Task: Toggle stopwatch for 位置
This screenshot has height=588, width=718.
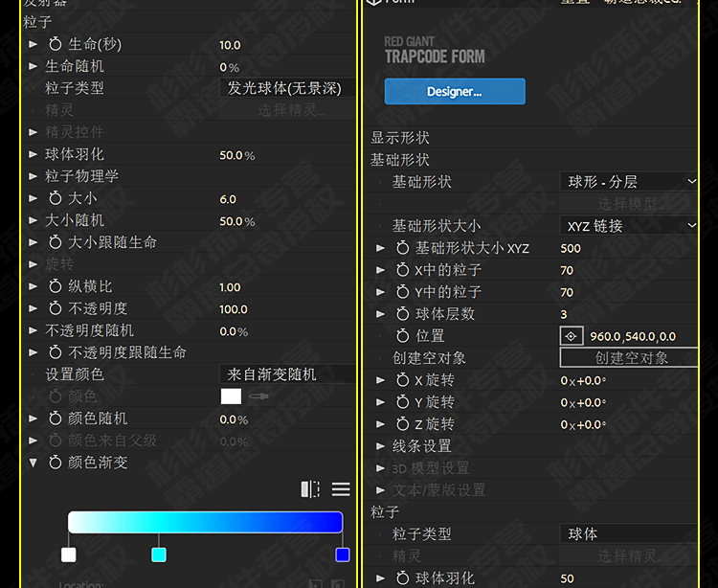Action: (x=402, y=336)
